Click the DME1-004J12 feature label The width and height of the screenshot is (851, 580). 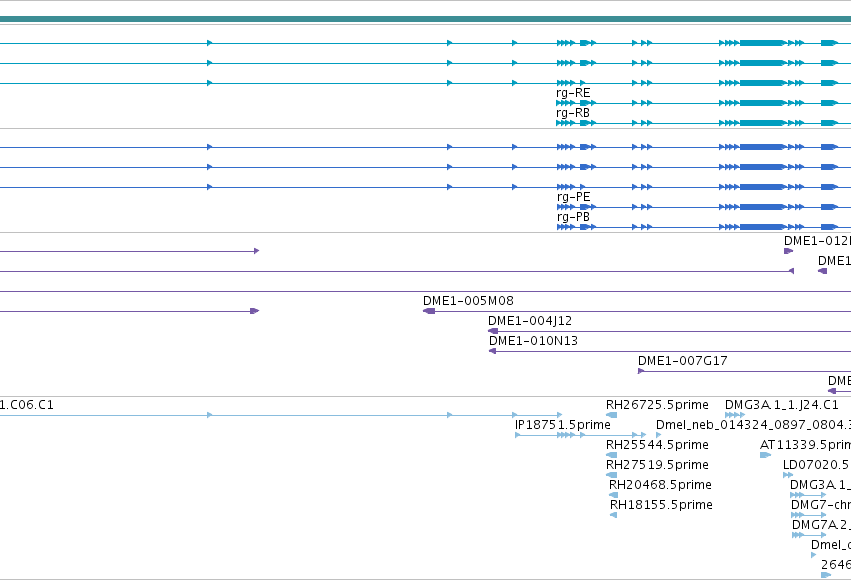pyautogui.click(x=530, y=321)
